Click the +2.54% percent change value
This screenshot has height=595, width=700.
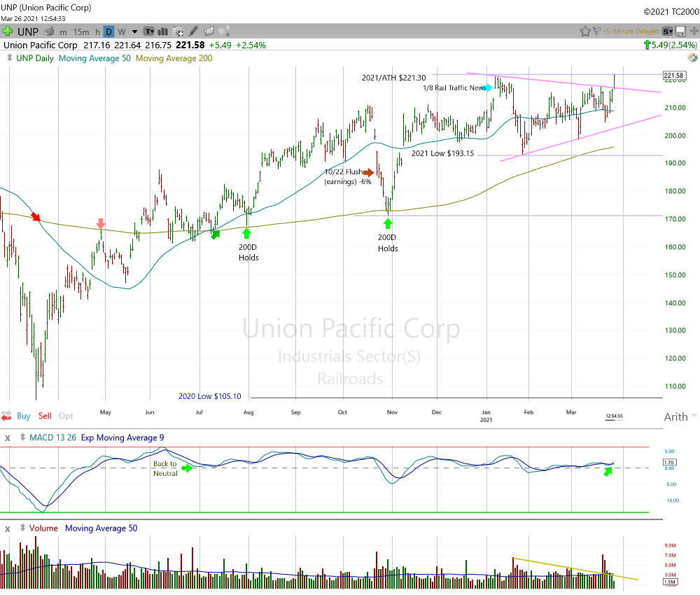tap(251, 45)
